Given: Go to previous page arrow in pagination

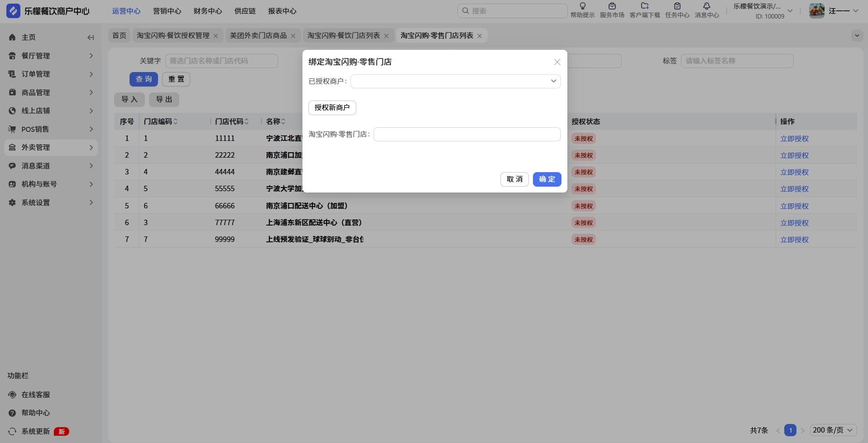Looking at the screenshot, I should [778, 430].
